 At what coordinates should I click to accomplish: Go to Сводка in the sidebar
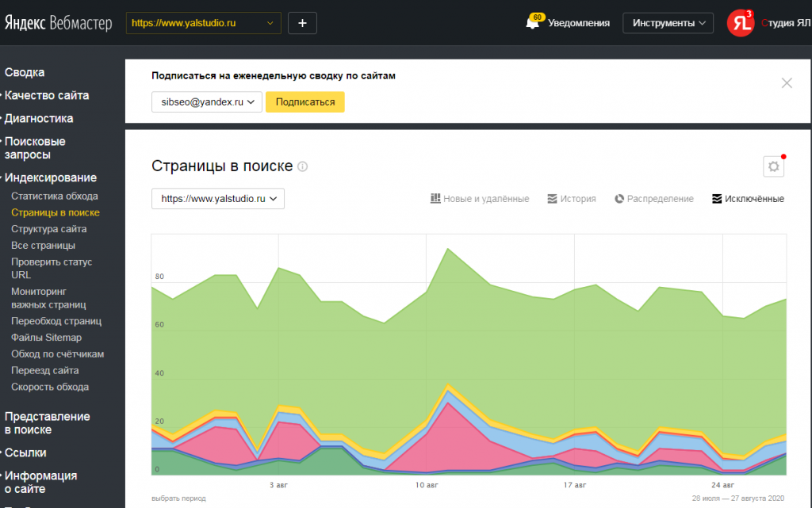pos(25,72)
